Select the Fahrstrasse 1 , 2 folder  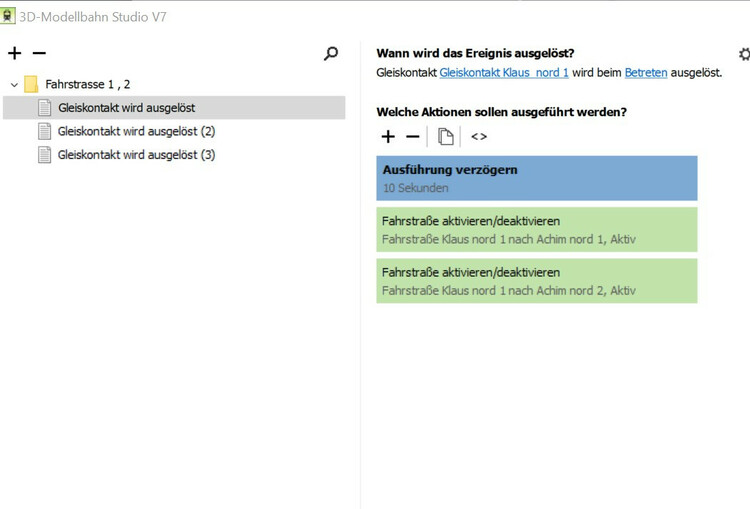click(88, 85)
